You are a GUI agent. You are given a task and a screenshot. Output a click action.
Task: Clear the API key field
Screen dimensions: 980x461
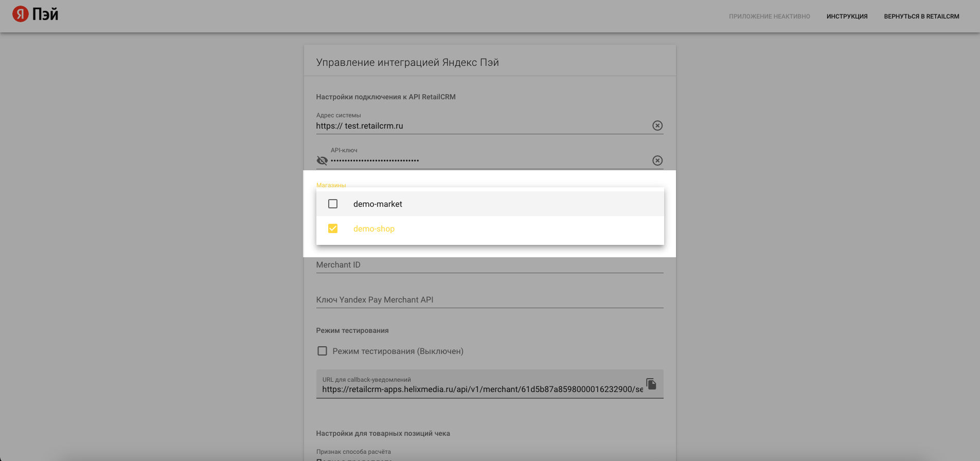[657, 161]
